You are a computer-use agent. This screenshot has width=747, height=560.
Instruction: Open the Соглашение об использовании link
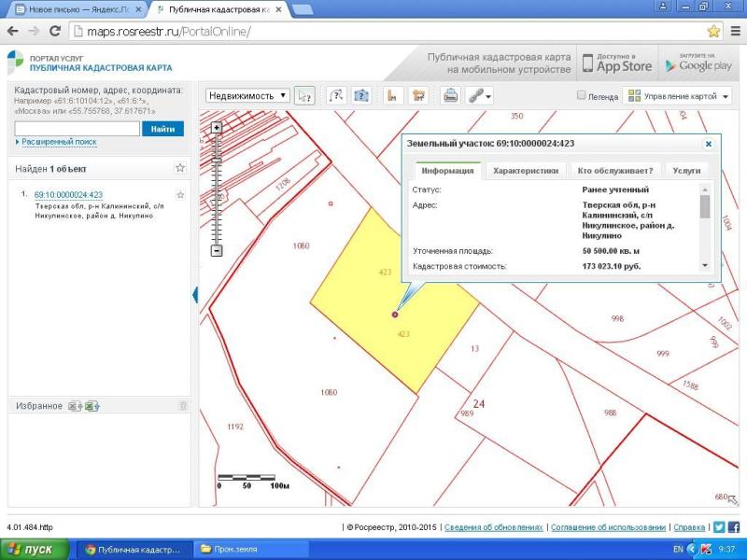[x=608, y=527]
